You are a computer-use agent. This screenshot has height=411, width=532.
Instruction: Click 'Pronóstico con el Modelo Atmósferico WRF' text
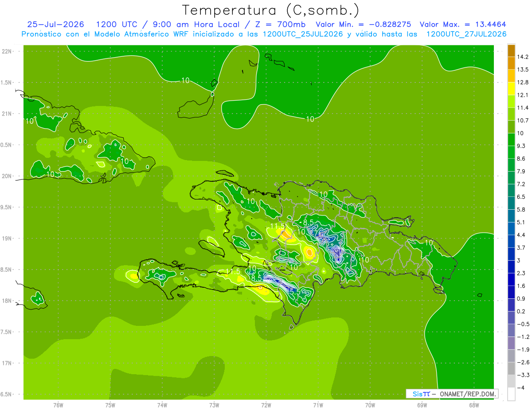pos(106,34)
